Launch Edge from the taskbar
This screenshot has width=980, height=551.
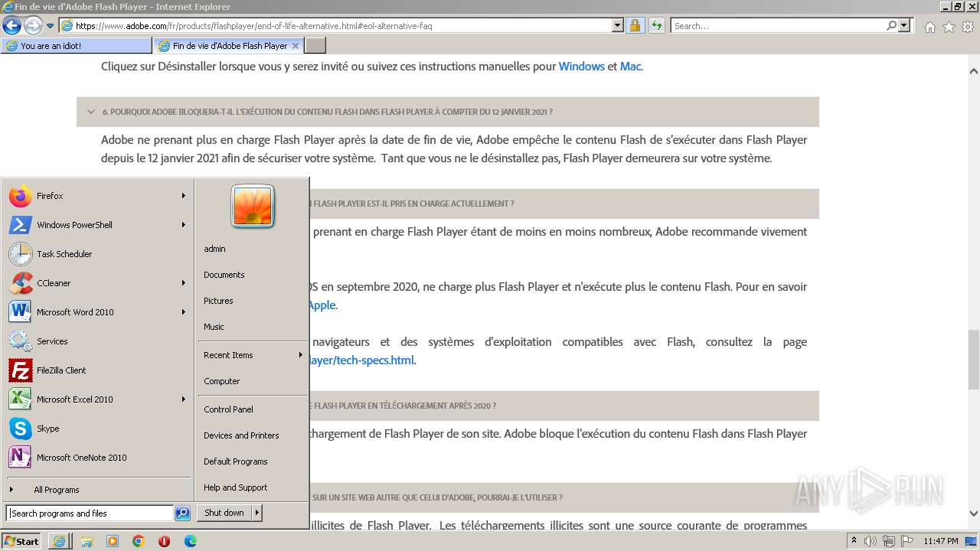click(191, 541)
